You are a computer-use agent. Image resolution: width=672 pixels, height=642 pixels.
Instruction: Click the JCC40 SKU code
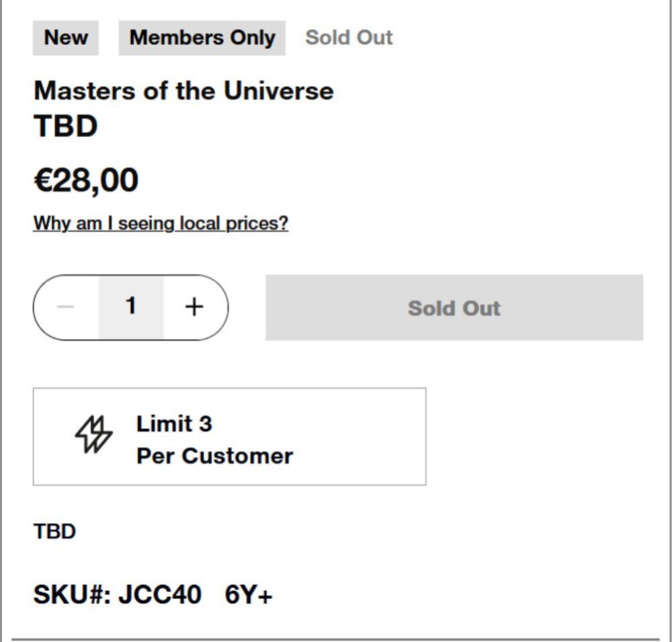[x=159, y=595]
